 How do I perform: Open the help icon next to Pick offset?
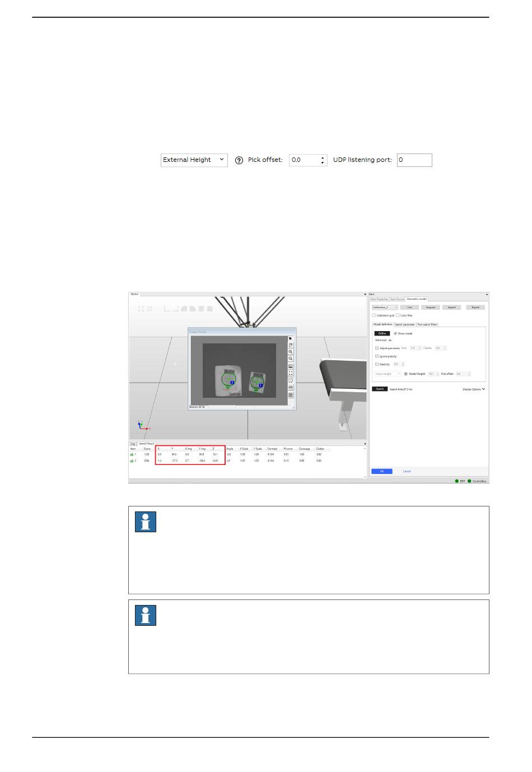point(239,160)
